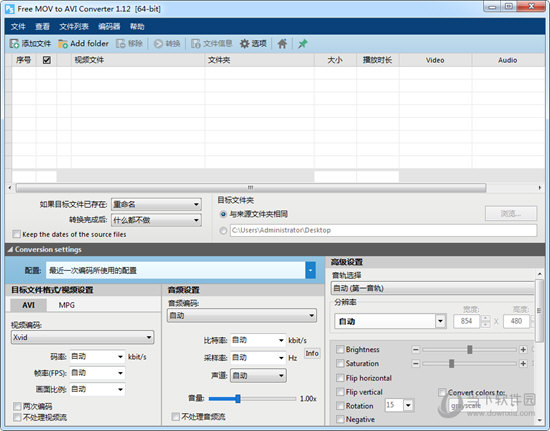Click the Add folder toolbar icon

click(63, 43)
